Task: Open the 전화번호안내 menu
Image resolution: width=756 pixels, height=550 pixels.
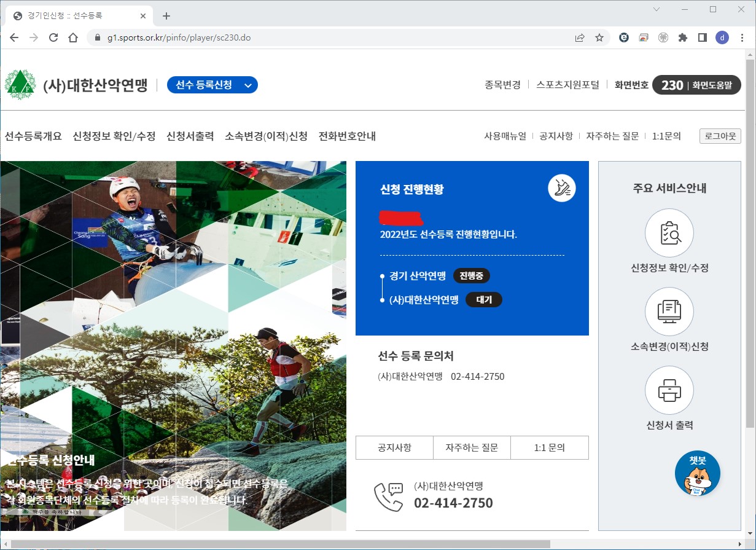Action: tap(347, 136)
